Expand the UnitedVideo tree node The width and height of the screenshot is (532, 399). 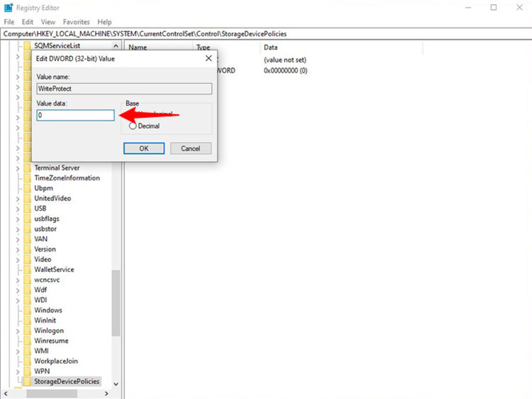pyautogui.click(x=18, y=199)
